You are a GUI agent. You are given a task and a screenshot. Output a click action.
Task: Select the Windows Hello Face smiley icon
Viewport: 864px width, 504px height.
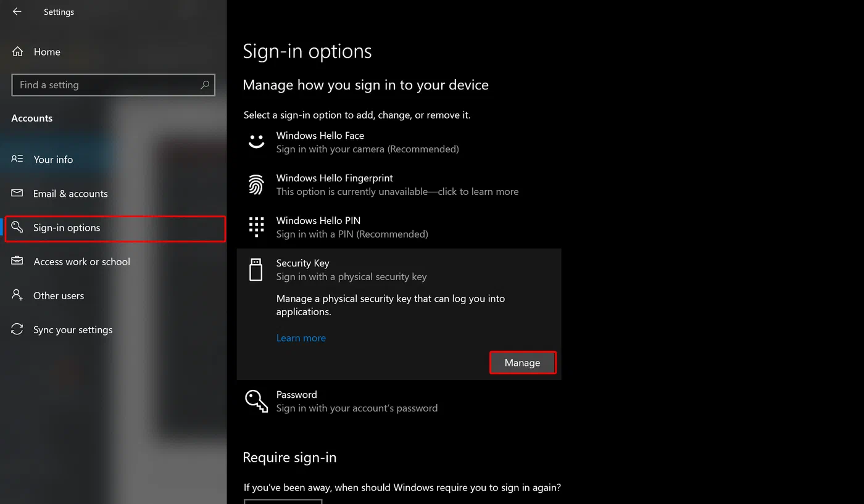pos(256,142)
